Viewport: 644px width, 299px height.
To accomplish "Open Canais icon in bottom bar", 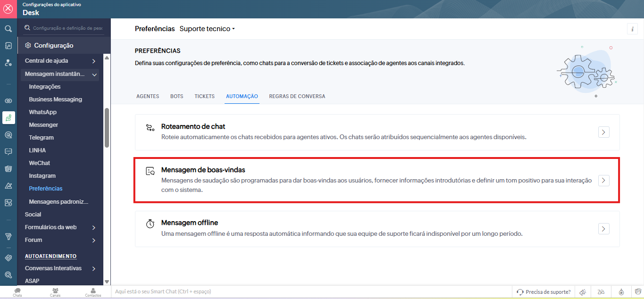I will (x=55, y=292).
